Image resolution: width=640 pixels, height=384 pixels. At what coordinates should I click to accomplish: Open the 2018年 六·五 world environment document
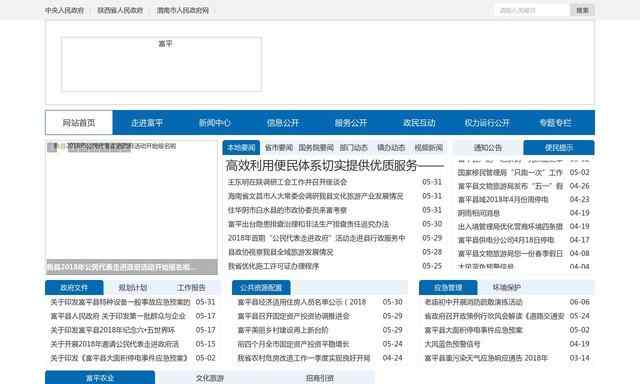[113, 330]
